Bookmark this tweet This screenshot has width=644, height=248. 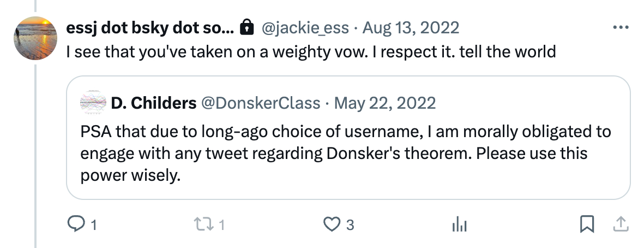click(x=587, y=224)
